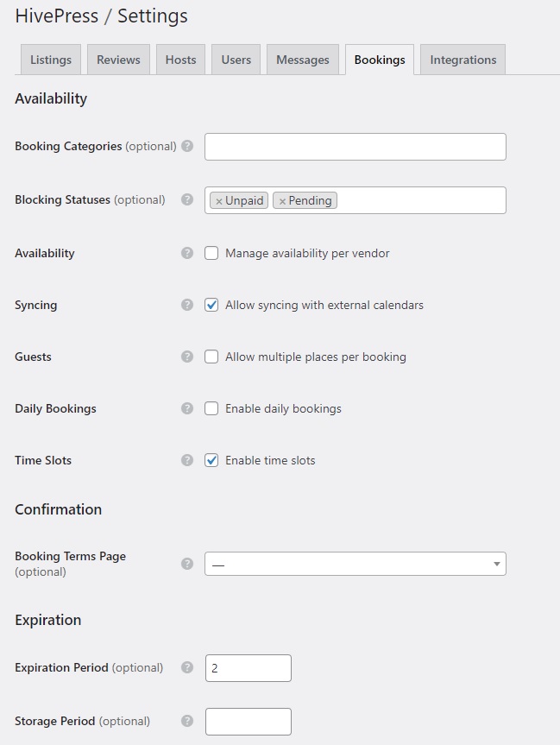Viewport: 560px width, 745px height.
Task: Enable daily bookings checkbox
Action: coord(211,408)
